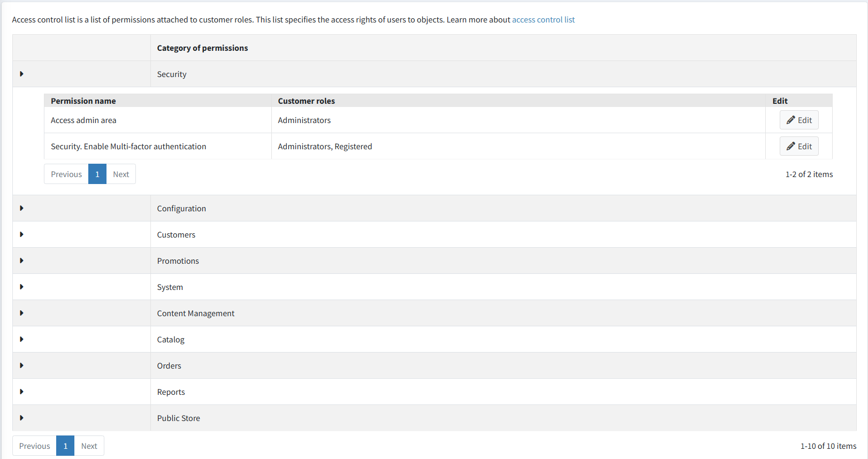Expand the Configuration category arrow

pos(21,208)
